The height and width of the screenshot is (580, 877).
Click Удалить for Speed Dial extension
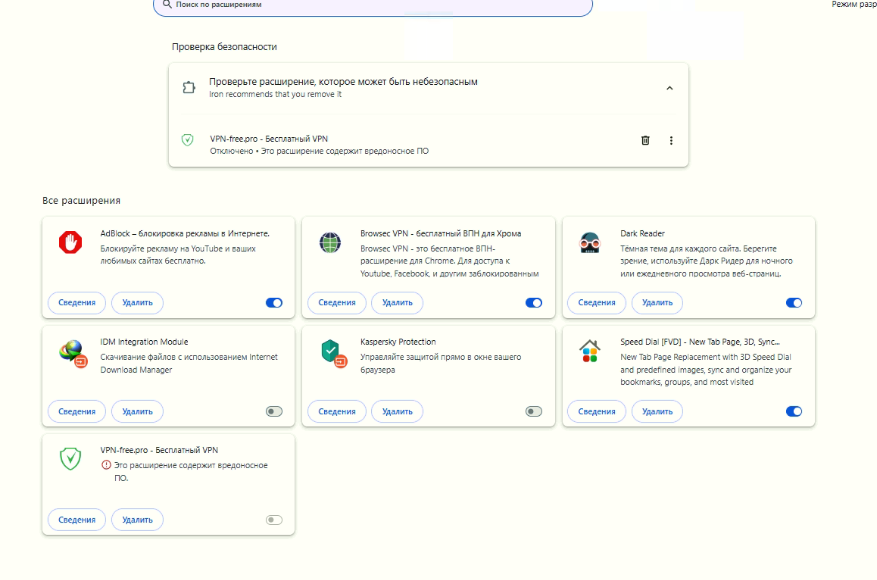point(657,411)
